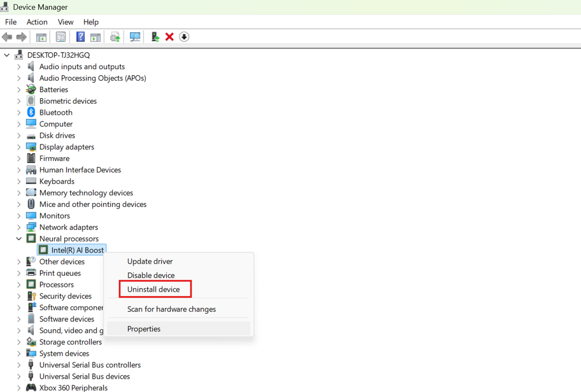This screenshot has width=581, height=392.
Task: Choose Properties in the context menu
Action: [144, 329]
